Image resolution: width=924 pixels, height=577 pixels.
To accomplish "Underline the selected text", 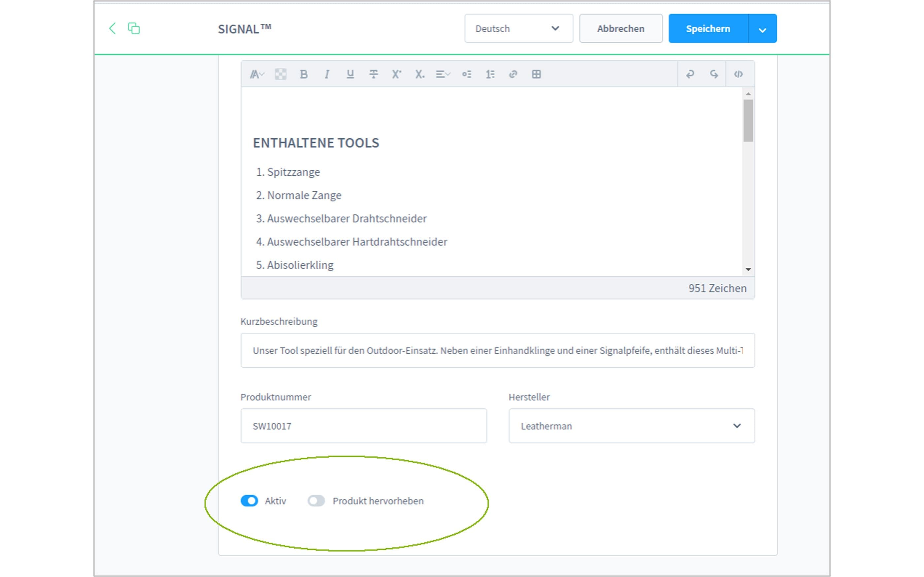I will pos(350,74).
